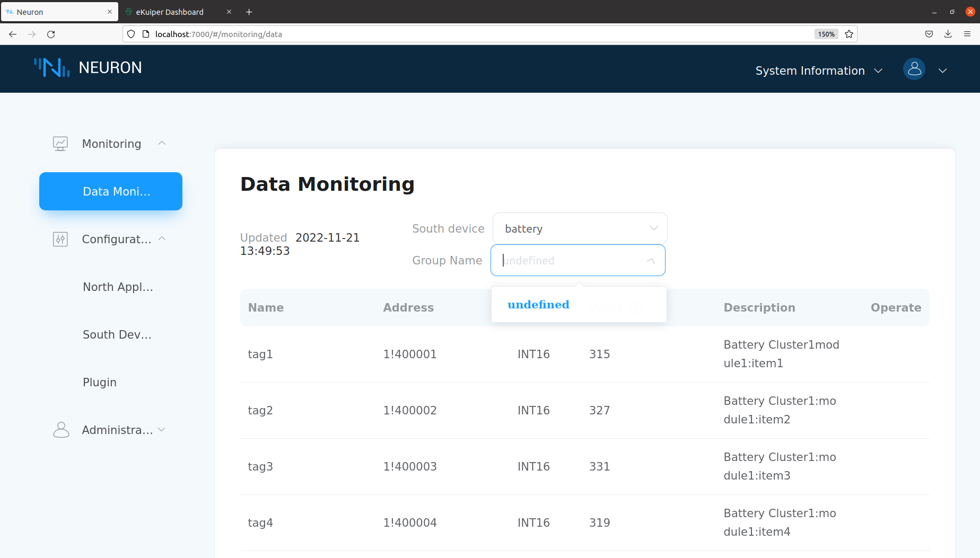Click the Administration person icon
980x558 pixels.
[61, 430]
